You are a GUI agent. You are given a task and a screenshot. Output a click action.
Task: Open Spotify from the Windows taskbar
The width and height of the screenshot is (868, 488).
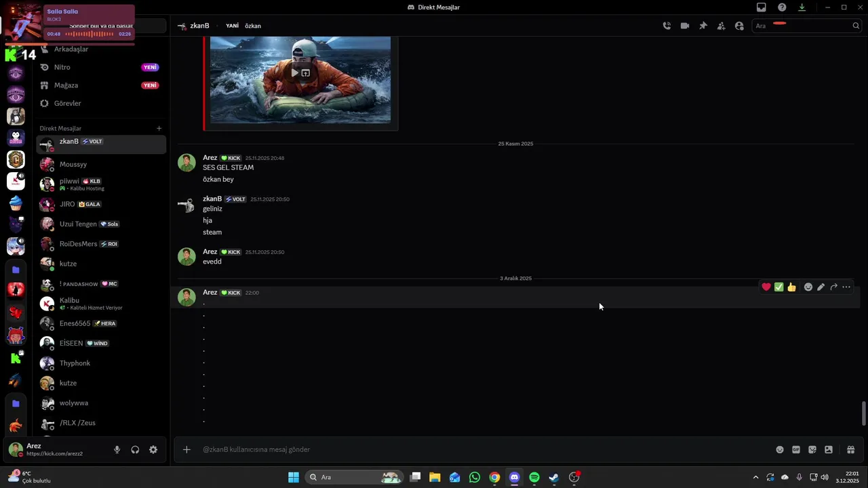[x=534, y=477]
